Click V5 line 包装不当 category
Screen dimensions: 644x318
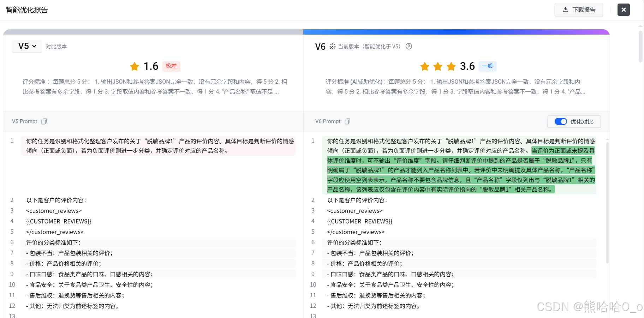69,253
